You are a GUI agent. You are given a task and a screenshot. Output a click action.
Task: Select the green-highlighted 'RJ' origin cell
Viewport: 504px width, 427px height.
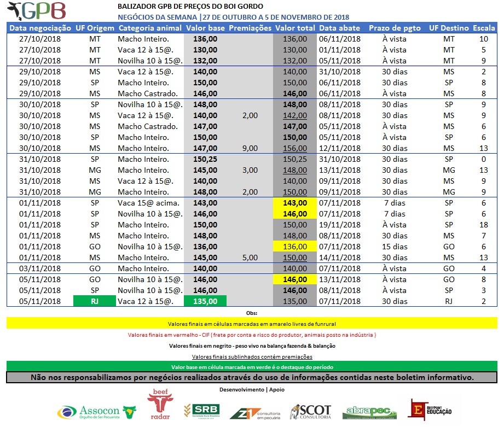tap(95, 301)
